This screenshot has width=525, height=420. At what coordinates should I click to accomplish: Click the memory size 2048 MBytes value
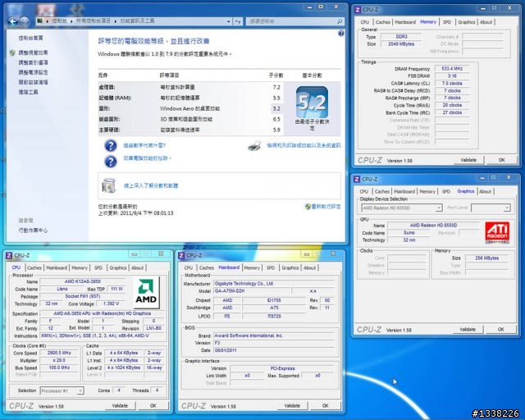click(x=401, y=43)
